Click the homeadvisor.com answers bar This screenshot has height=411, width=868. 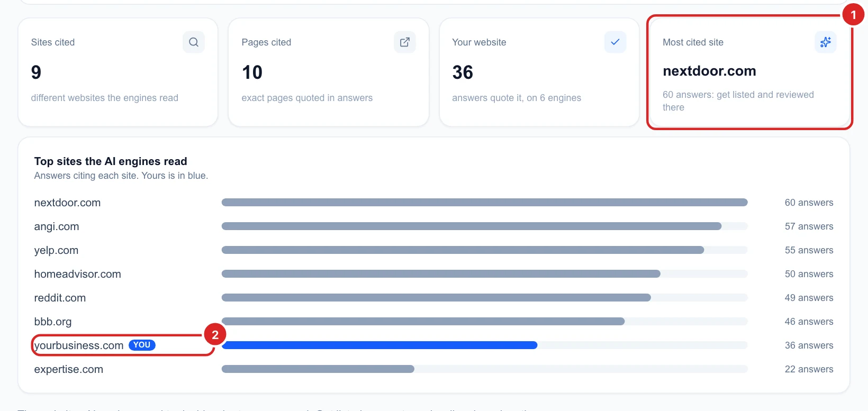click(441, 274)
